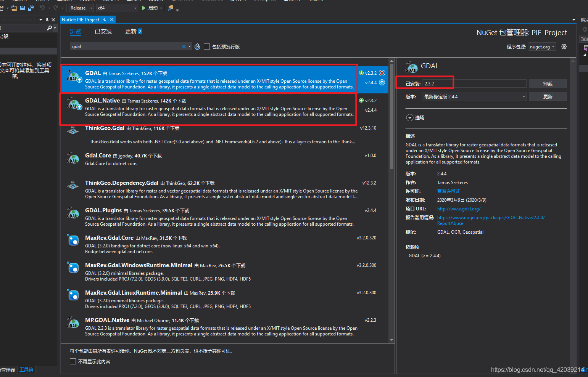Select the Gdal.Core package title
Viewport: 588px width, 377px height.
point(98,156)
